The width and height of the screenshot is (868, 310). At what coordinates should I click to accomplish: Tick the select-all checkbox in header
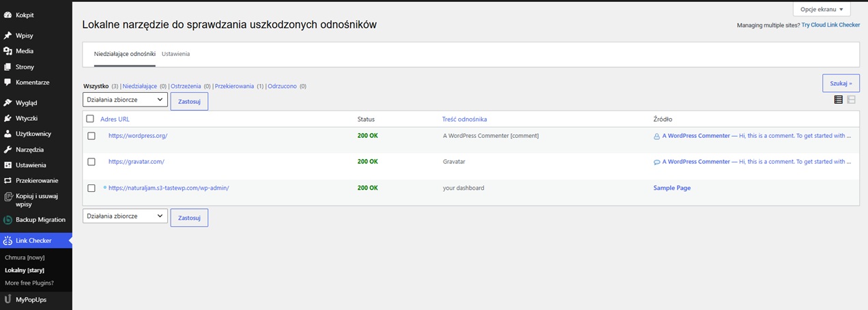coord(90,119)
